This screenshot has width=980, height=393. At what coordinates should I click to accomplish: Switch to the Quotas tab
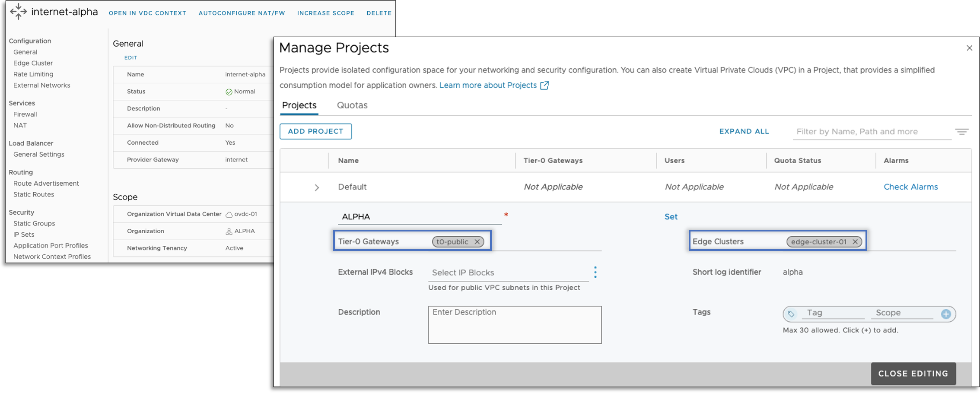tap(352, 105)
